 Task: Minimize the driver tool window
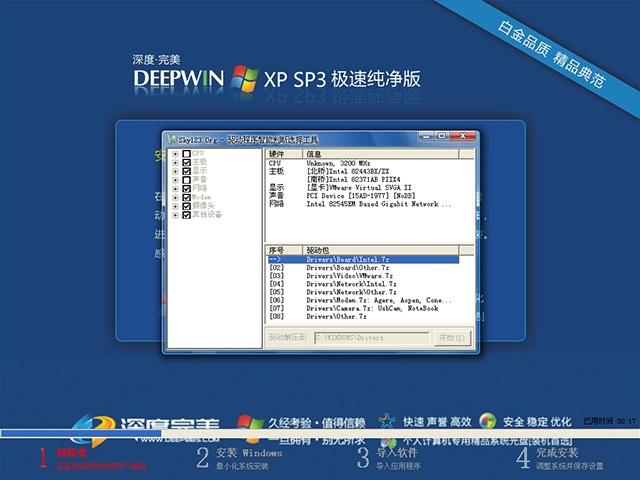tap(426, 136)
